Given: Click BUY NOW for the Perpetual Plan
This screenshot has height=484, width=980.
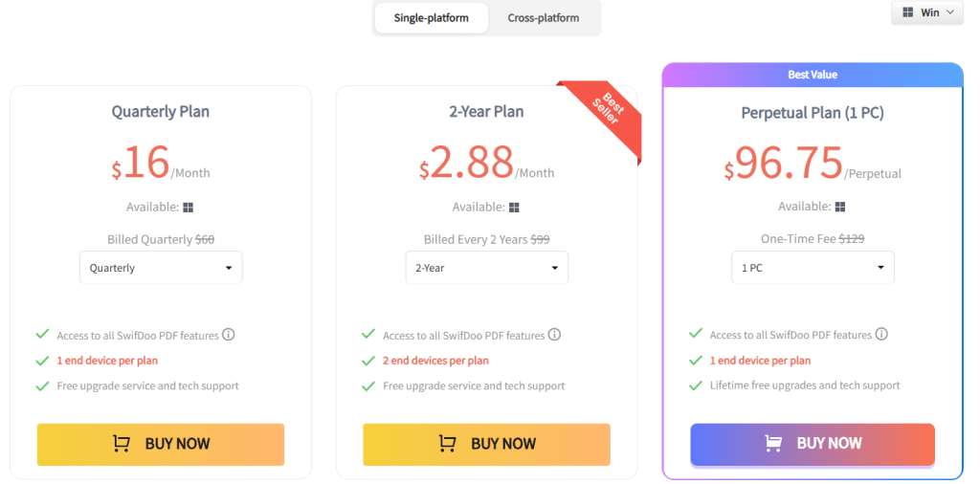Looking at the screenshot, I should coord(813,444).
